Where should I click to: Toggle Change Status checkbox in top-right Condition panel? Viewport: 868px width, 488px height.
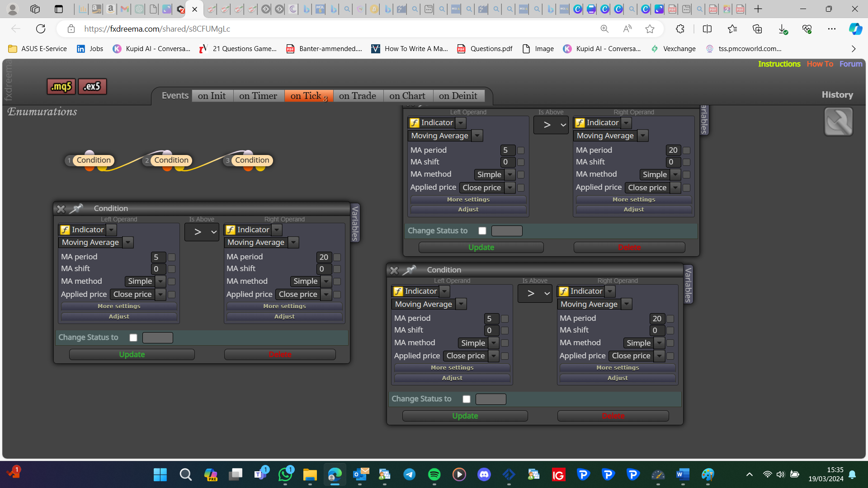(482, 231)
